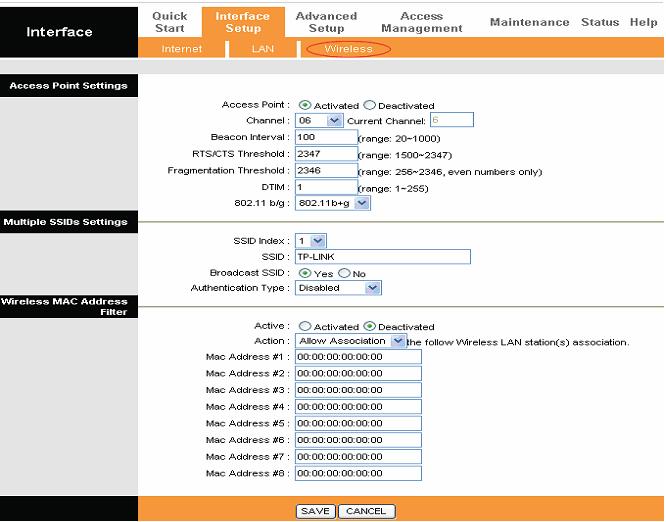Set Broadcast SSID to No
This screenshot has height=522, width=666.
344,273
